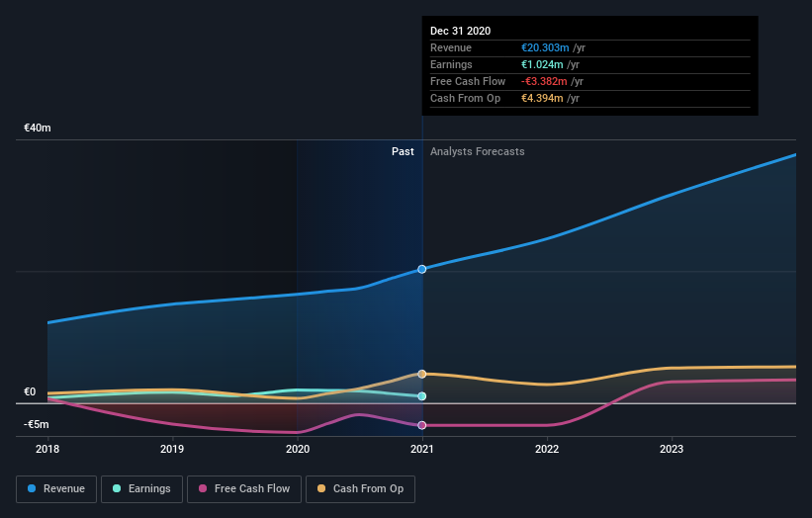Click the -€3.382m free cash flow value
812x518 pixels.
(x=544, y=81)
